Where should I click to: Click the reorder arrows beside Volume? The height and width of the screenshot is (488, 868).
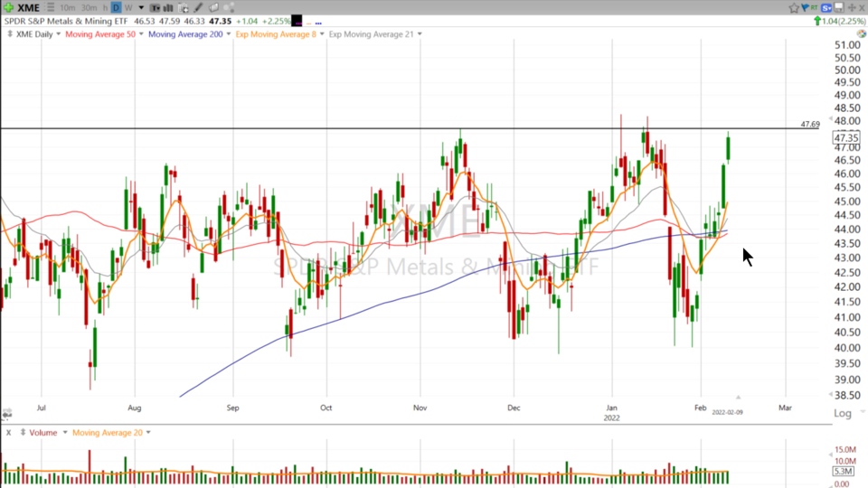(23, 433)
